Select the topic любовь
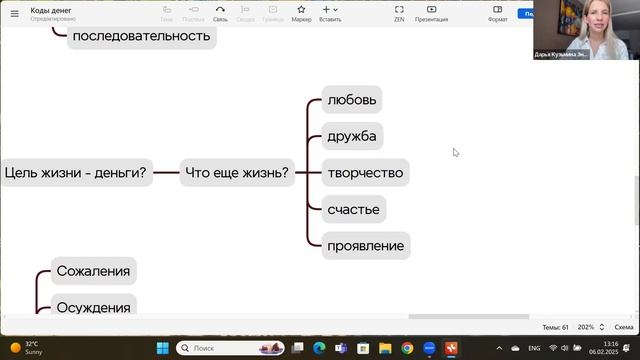The height and width of the screenshot is (360, 640). pyautogui.click(x=352, y=100)
